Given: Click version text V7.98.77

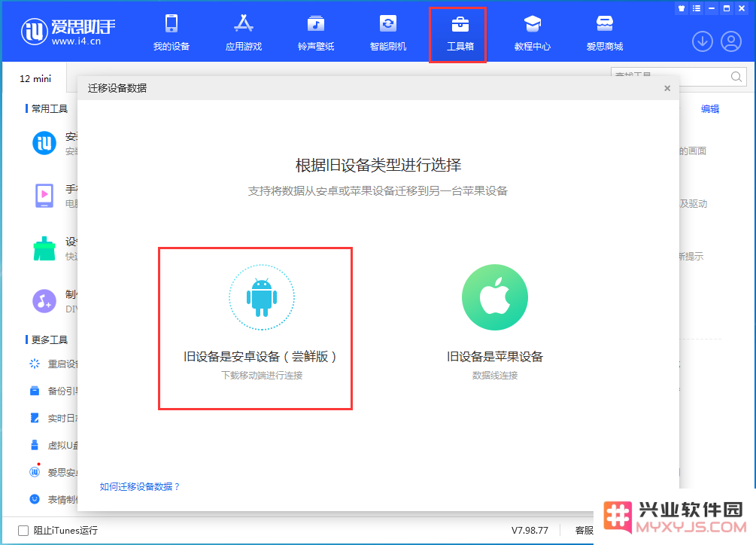Looking at the screenshot, I should click(530, 531).
